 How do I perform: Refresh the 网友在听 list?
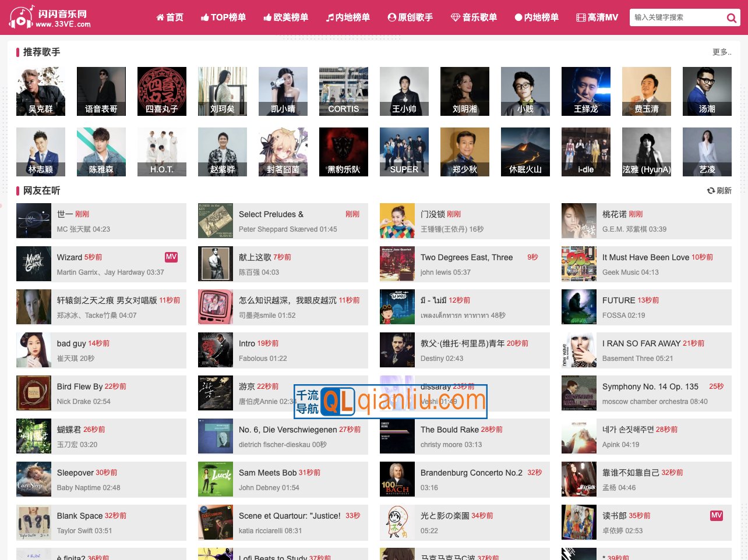pos(719,191)
